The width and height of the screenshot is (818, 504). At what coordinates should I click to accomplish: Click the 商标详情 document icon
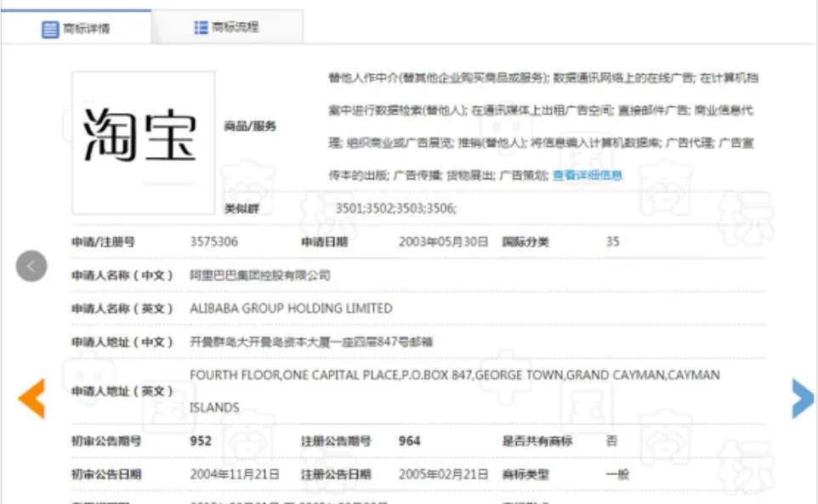point(50,29)
